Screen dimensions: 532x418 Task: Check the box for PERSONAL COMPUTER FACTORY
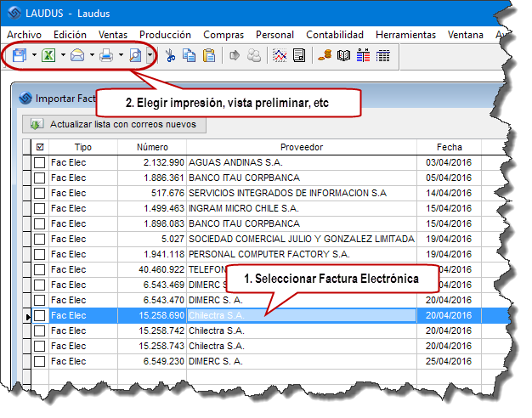click(40, 254)
